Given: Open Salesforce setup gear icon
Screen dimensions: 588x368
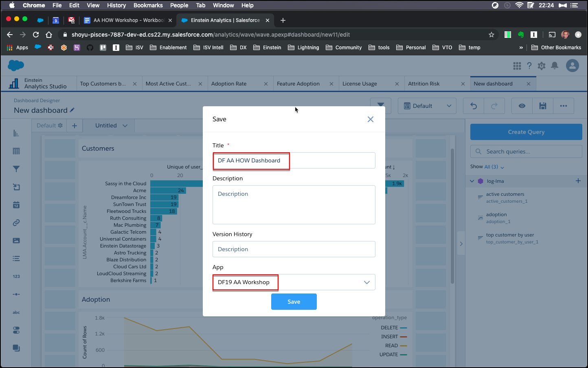Looking at the screenshot, I should tap(542, 66).
